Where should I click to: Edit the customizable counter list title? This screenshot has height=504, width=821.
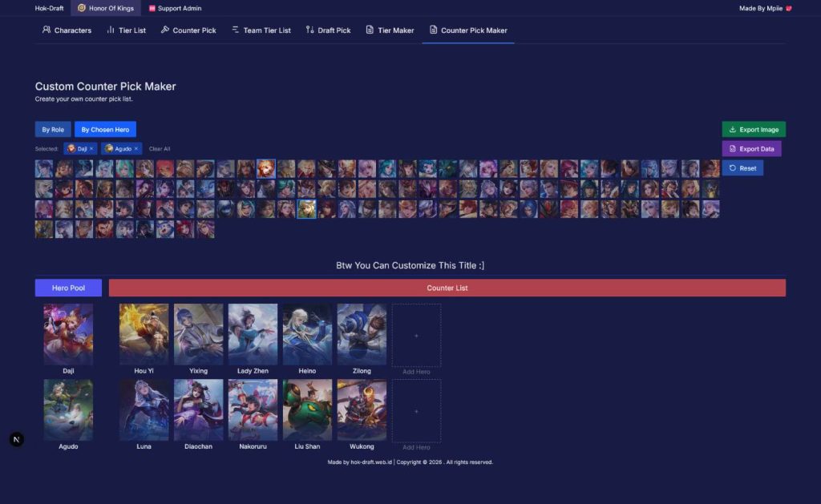pyautogui.click(x=410, y=265)
